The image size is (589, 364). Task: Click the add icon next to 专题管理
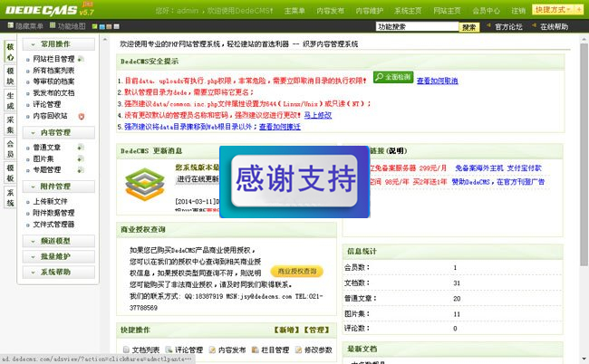tap(81, 170)
